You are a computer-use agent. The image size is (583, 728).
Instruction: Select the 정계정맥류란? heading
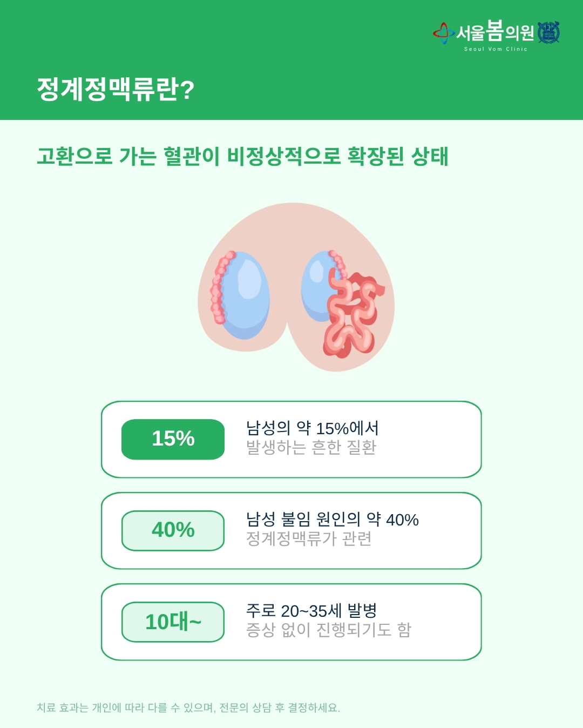116,90
